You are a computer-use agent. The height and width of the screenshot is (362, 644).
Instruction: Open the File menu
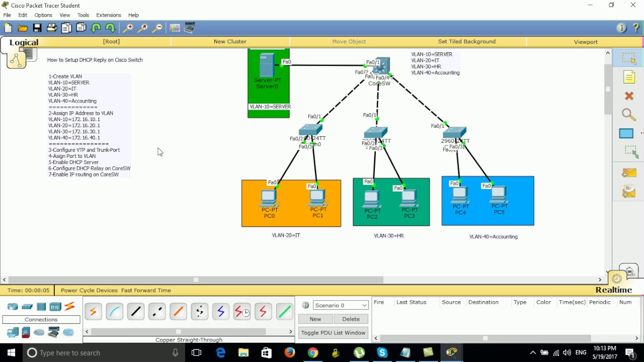[7, 15]
